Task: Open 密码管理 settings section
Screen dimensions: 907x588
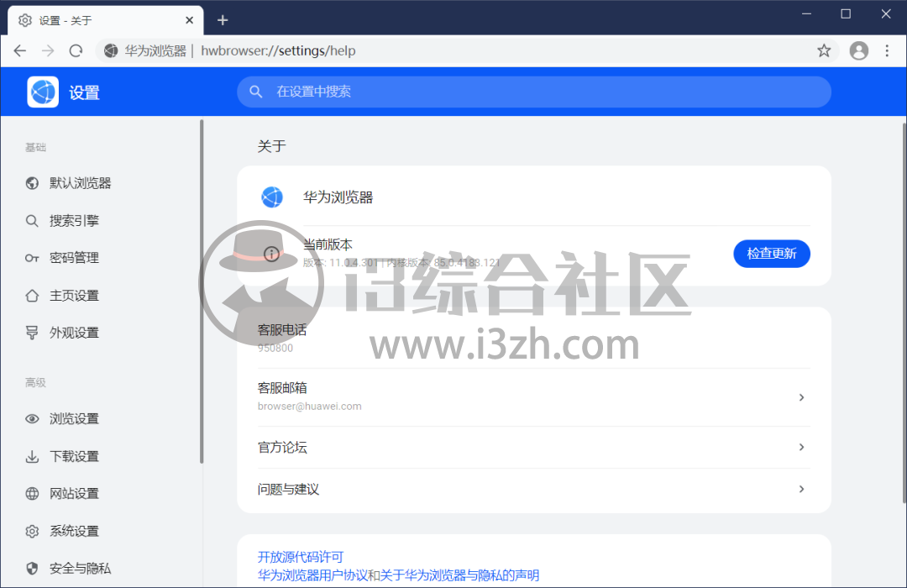Action: (74, 258)
